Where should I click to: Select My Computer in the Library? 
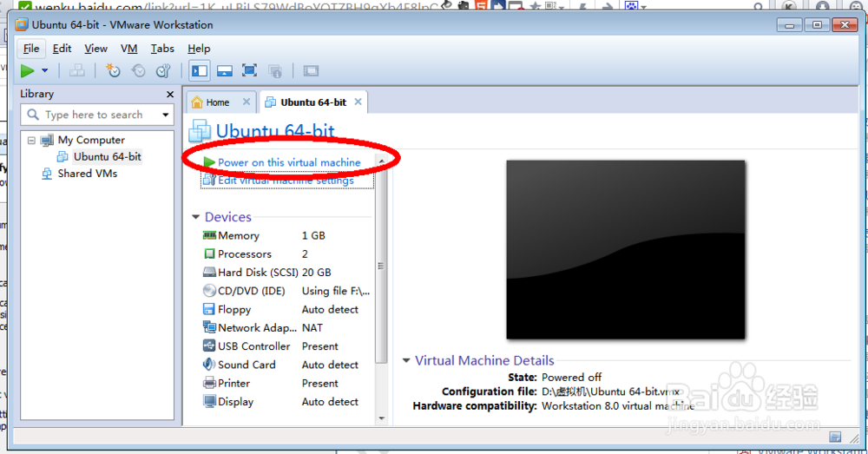click(x=91, y=140)
